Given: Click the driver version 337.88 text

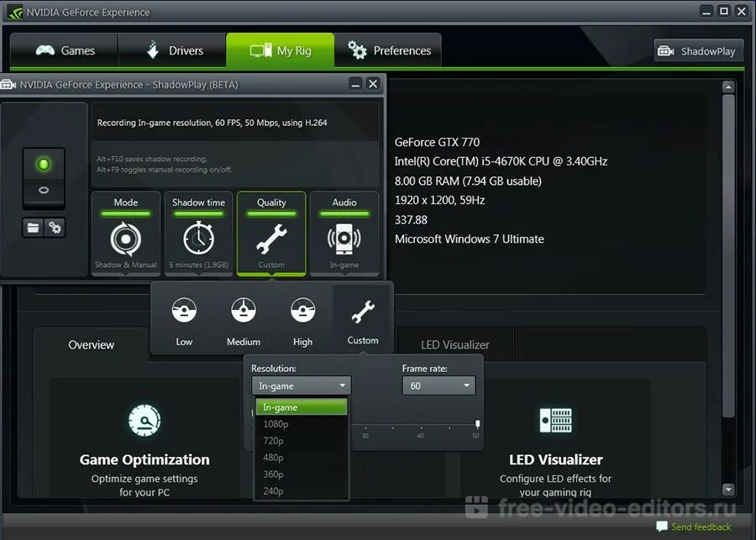Looking at the screenshot, I should 411,220.
